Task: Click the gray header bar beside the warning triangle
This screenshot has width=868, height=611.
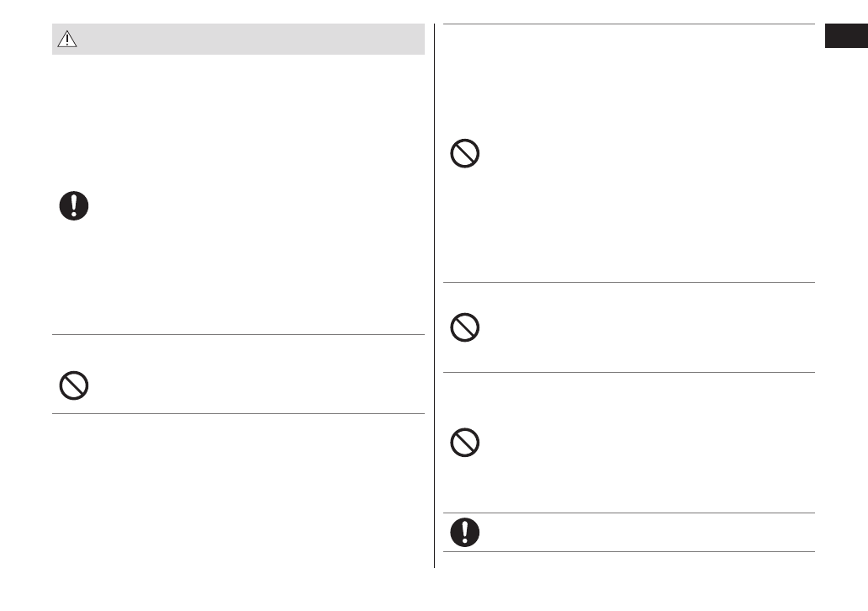Action: point(252,40)
